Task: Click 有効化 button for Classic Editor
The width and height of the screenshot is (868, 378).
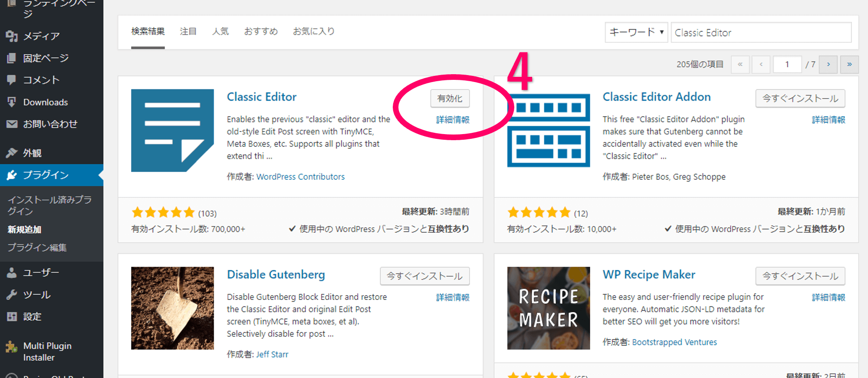Action: click(x=450, y=99)
